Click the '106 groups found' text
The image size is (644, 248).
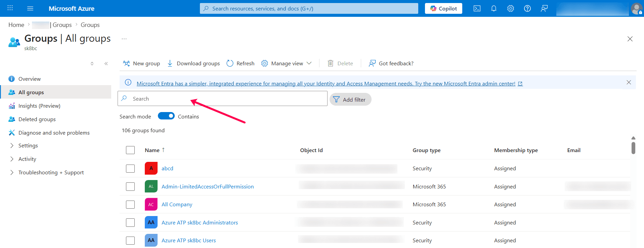coord(143,130)
